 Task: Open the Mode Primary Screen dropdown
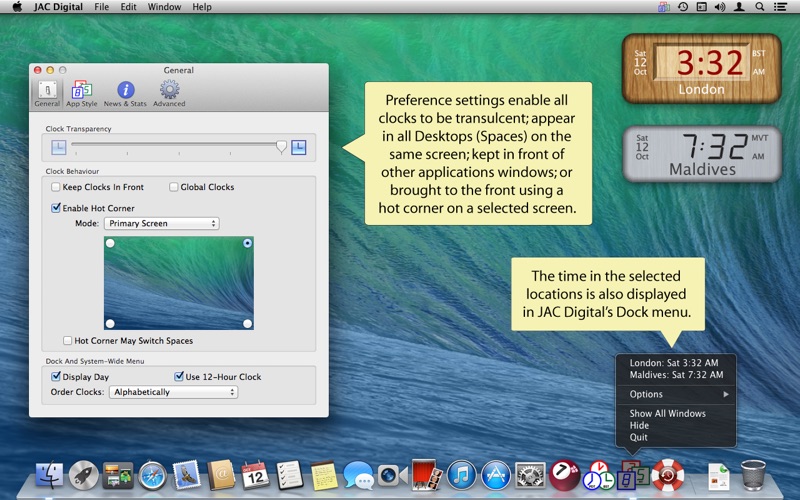pyautogui.click(x=162, y=223)
